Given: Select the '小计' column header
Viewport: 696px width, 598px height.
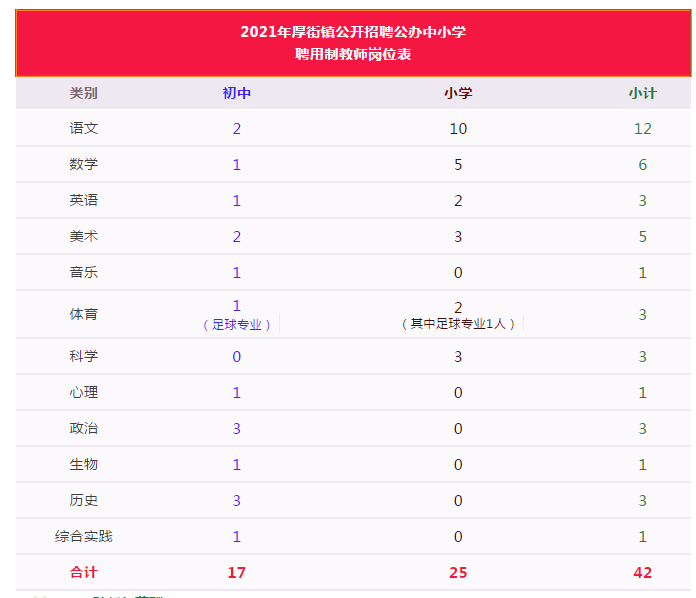Looking at the screenshot, I should click(x=642, y=93).
